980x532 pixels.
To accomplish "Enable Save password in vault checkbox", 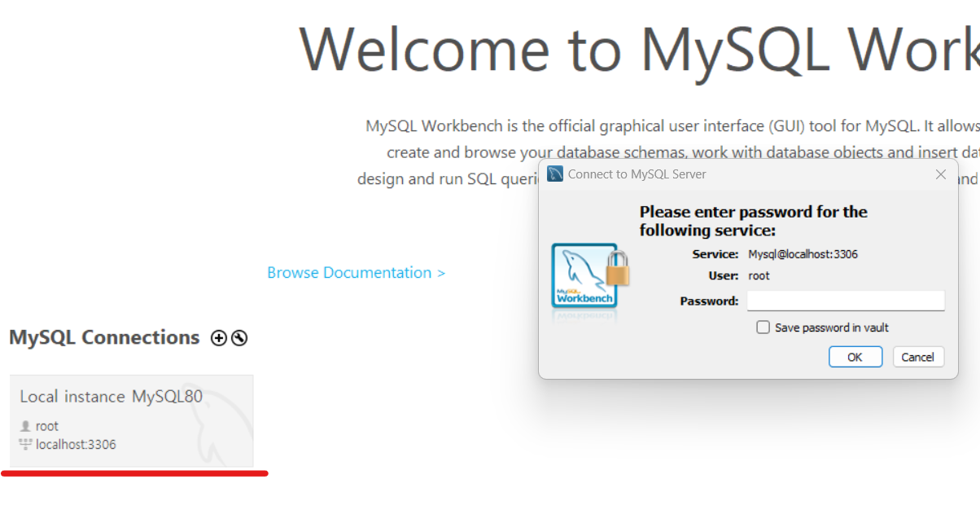I will (763, 328).
